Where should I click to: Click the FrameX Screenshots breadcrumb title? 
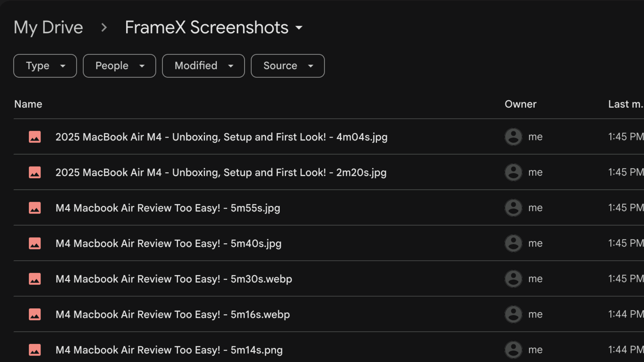coord(206,27)
